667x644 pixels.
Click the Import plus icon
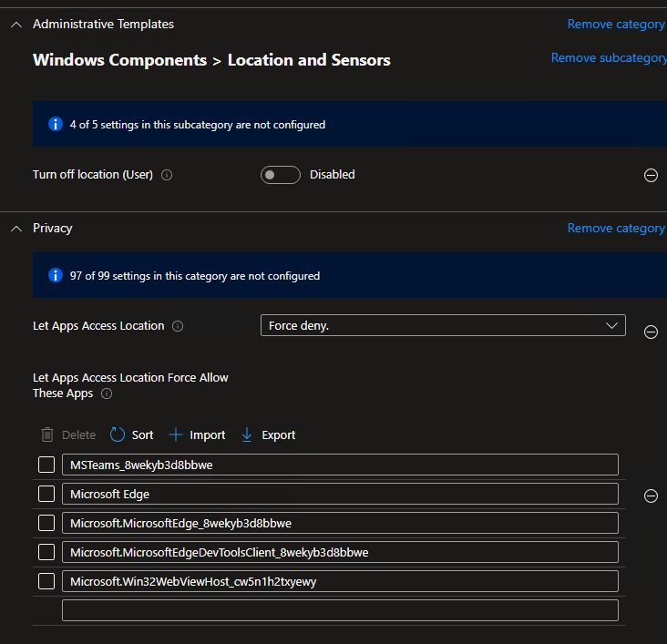(x=176, y=435)
